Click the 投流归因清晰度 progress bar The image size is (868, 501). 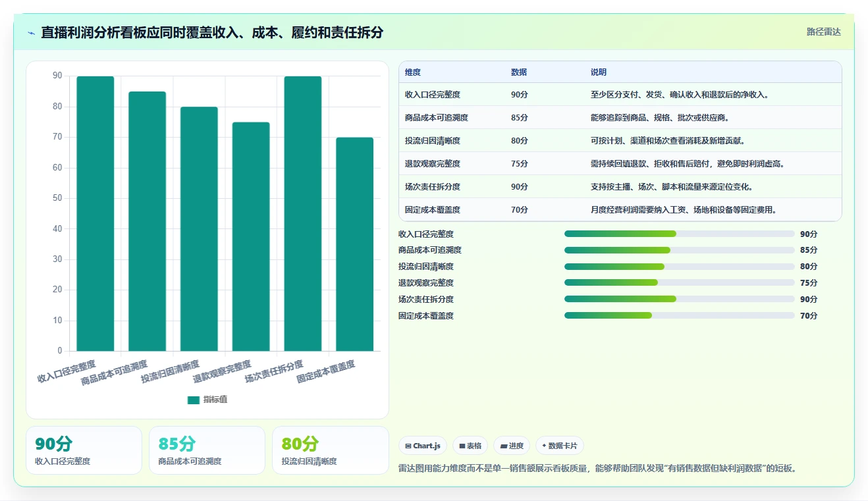[x=679, y=267]
